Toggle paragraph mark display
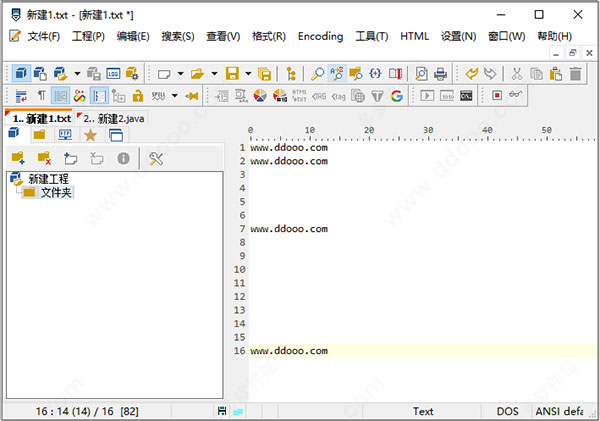 pyautogui.click(x=41, y=95)
